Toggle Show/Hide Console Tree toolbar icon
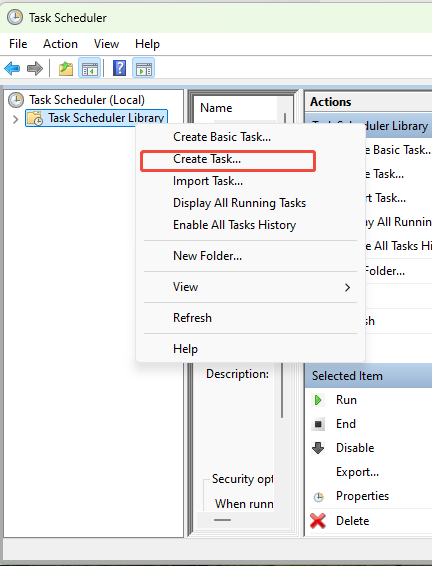The height and width of the screenshot is (566, 432). tap(90, 68)
